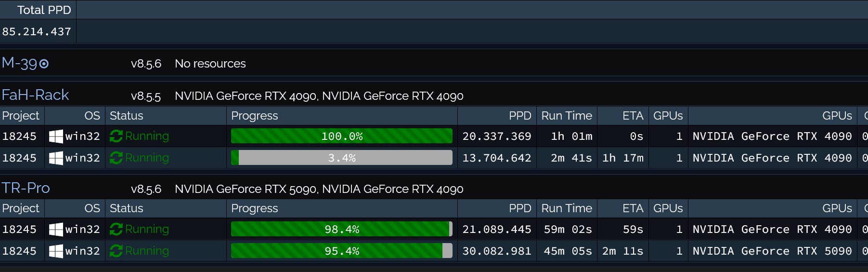Click the 3.4% progress bar

pyautogui.click(x=342, y=158)
